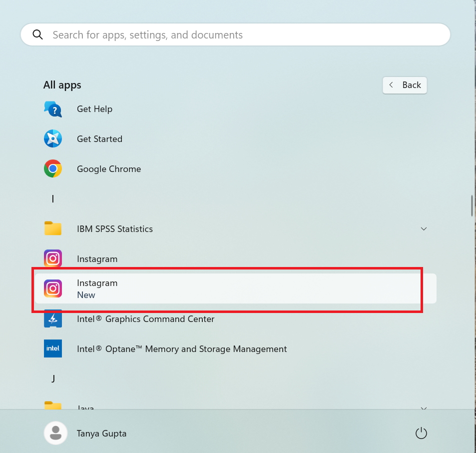Open Google Chrome from its icon
The height and width of the screenshot is (453, 476).
tap(53, 169)
